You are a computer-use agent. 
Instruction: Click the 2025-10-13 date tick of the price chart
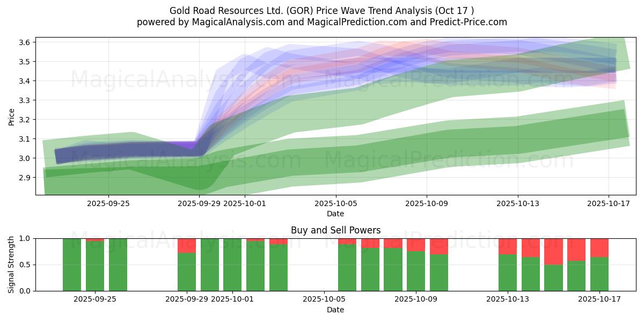pos(518,203)
